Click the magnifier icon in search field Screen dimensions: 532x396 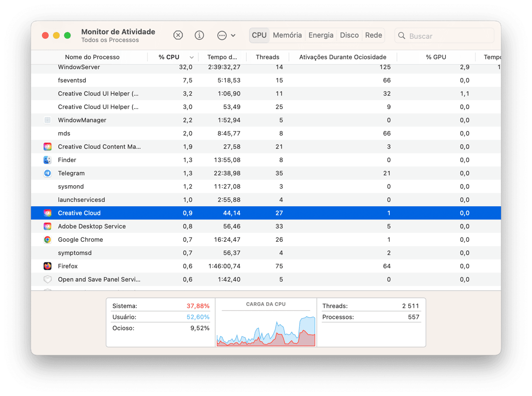point(402,36)
